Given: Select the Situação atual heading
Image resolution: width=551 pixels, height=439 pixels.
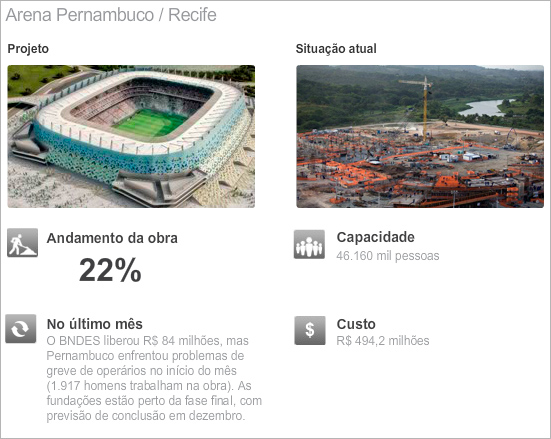Looking at the screenshot, I should tap(336, 49).
